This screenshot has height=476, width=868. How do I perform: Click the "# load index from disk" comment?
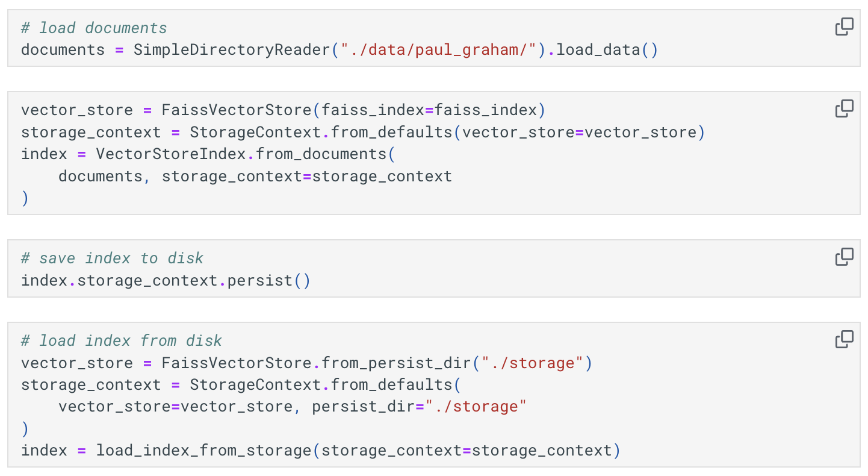[x=122, y=340]
